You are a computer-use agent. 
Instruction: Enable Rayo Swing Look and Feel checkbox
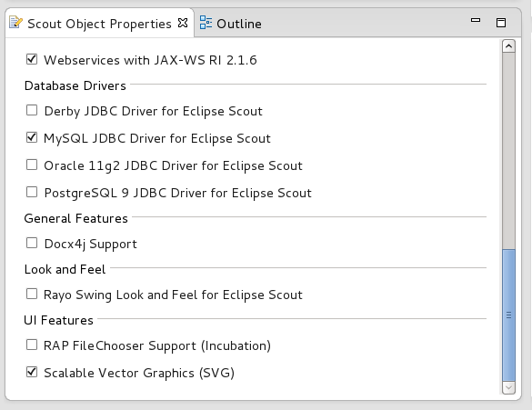[32, 294]
